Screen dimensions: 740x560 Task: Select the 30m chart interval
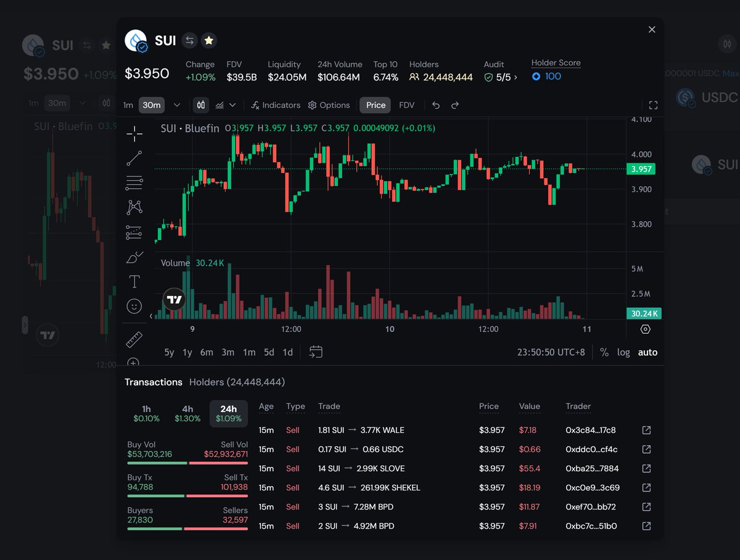[152, 105]
